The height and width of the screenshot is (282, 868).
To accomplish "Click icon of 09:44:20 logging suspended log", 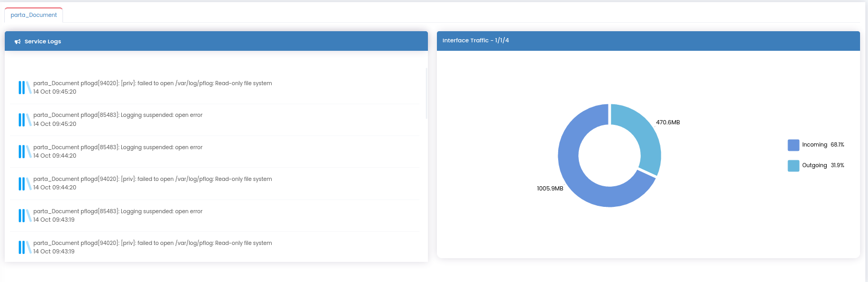I will 24,152.
